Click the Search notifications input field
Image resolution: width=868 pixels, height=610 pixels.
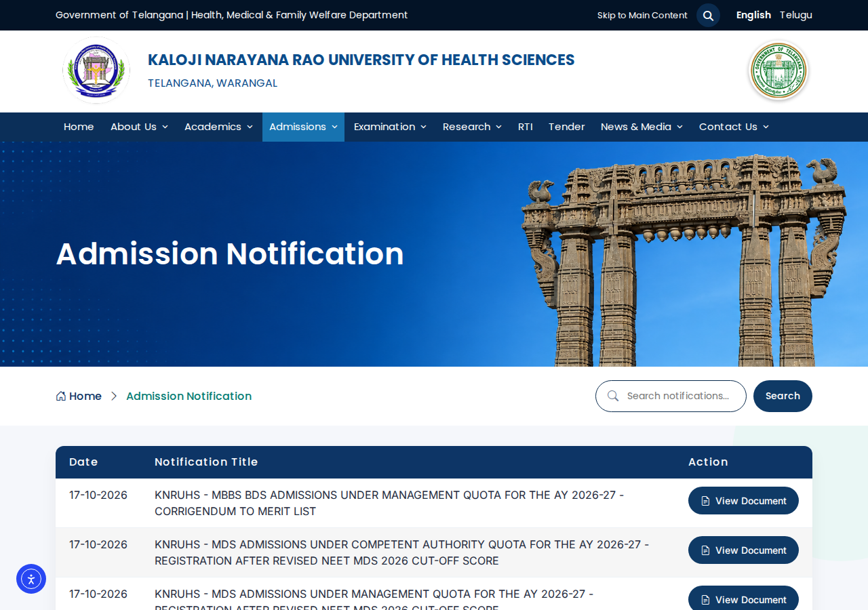[671, 396]
